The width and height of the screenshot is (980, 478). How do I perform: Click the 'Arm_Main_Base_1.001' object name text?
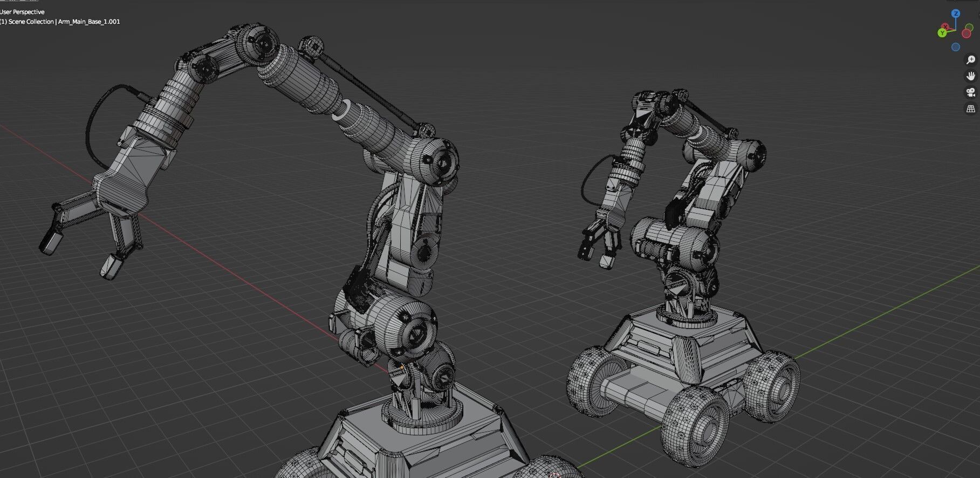click(89, 22)
